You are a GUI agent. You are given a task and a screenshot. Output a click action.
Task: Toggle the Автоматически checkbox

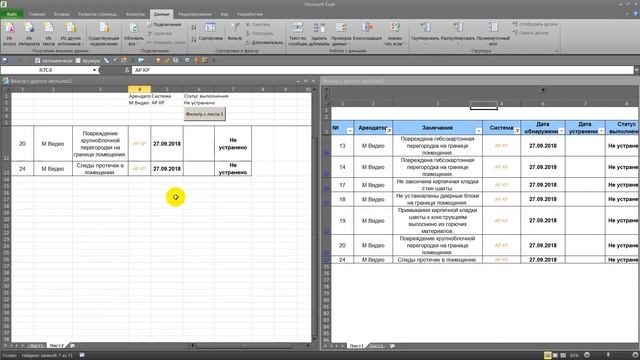[38, 60]
